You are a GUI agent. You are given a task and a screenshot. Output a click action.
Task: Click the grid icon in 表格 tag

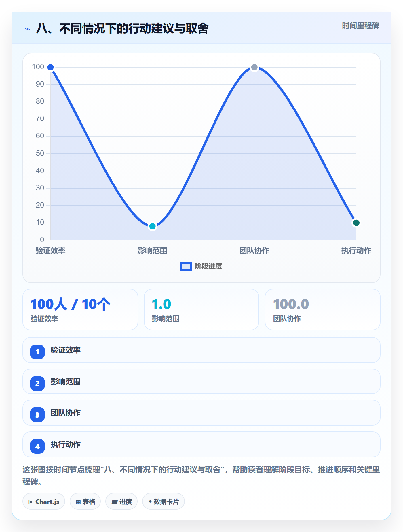coord(78,502)
